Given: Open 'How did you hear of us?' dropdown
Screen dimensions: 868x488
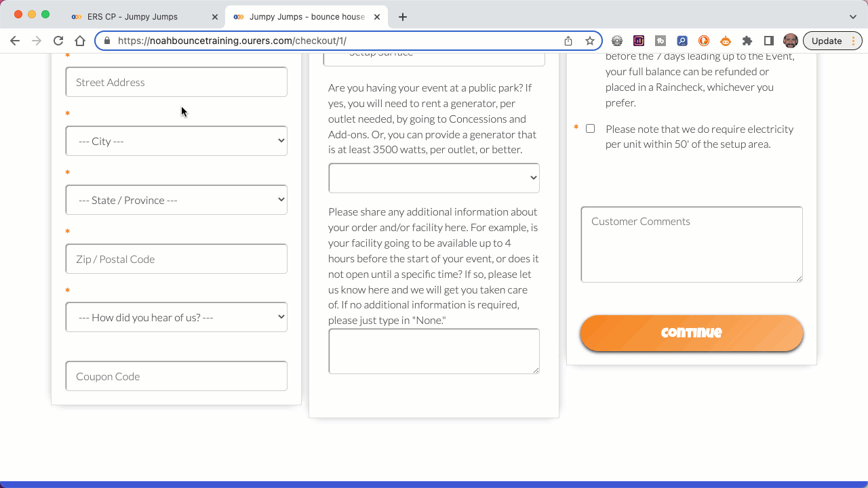Looking at the screenshot, I should 176,317.
